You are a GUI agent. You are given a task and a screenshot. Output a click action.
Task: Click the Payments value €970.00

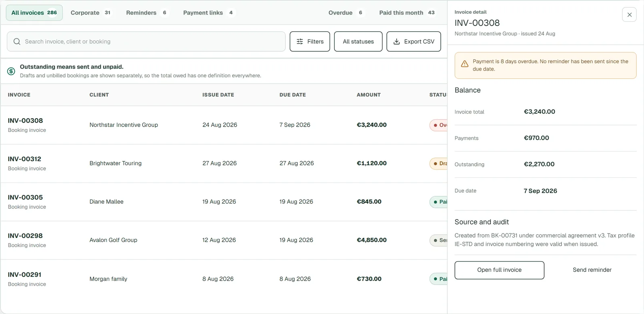point(536,138)
